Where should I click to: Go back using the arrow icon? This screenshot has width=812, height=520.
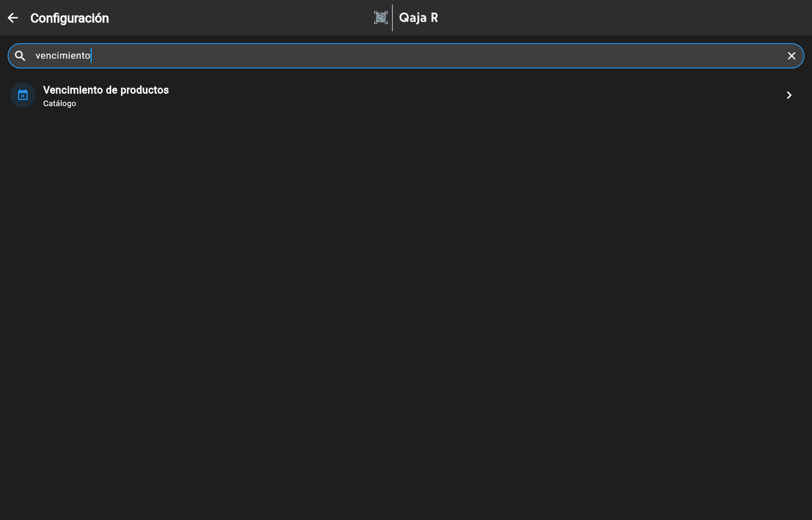coord(13,18)
